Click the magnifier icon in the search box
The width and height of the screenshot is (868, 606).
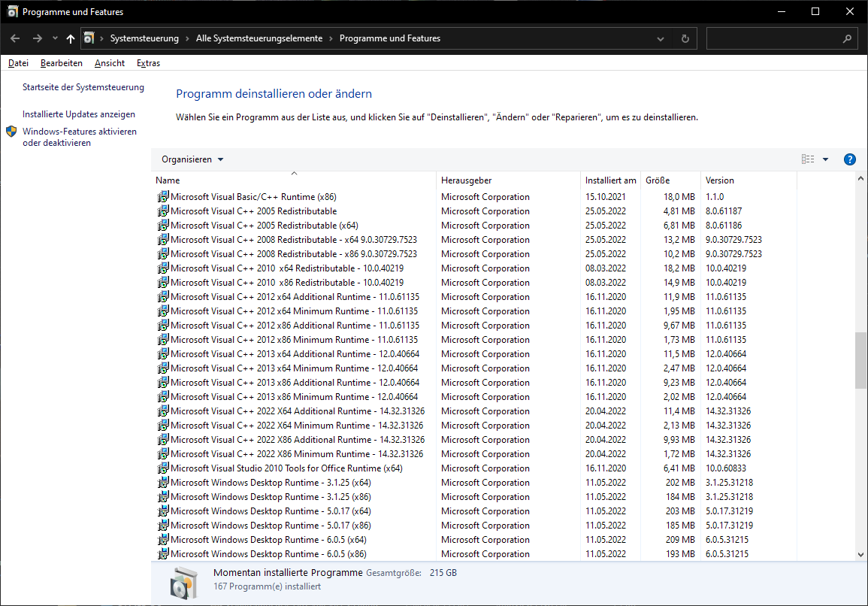[x=847, y=39]
